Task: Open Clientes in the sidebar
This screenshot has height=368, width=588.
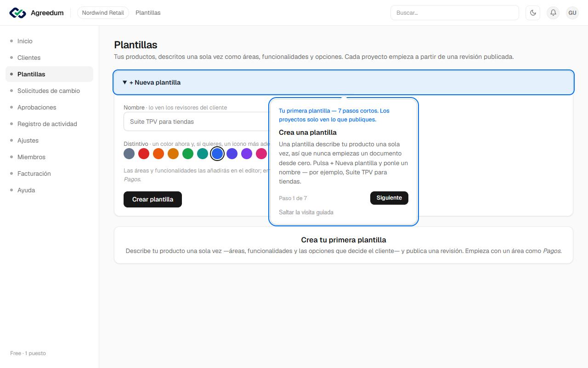Action: click(49, 57)
